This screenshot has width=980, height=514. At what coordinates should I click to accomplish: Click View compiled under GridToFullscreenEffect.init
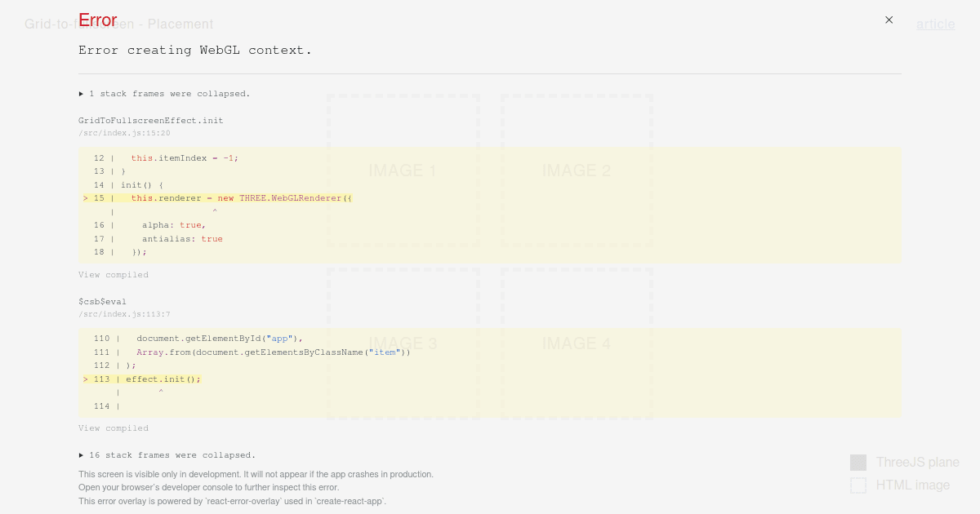[114, 274]
